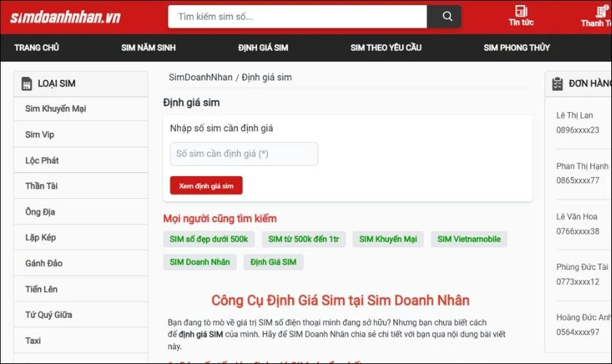Click the magnifier search button

(x=444, y=17)
